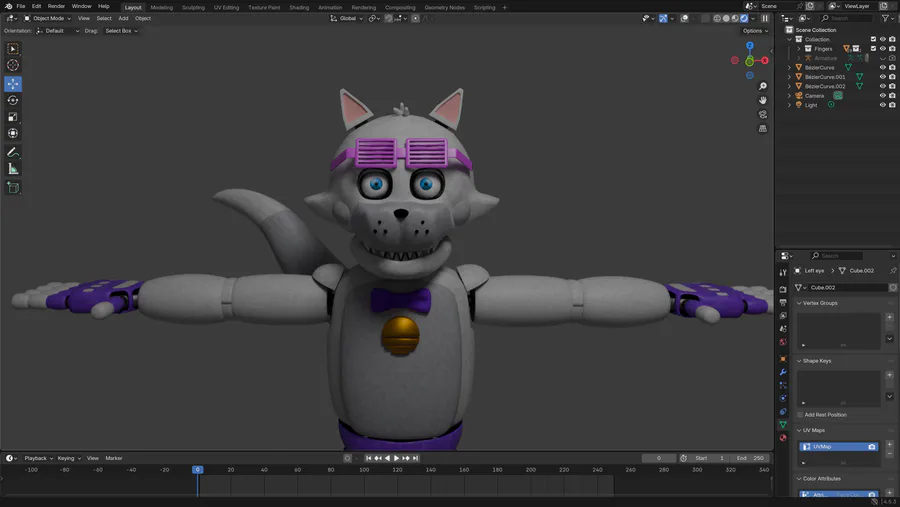Activate the Move tool
This screenshot has height=507, width=900.
coord(13,84)
